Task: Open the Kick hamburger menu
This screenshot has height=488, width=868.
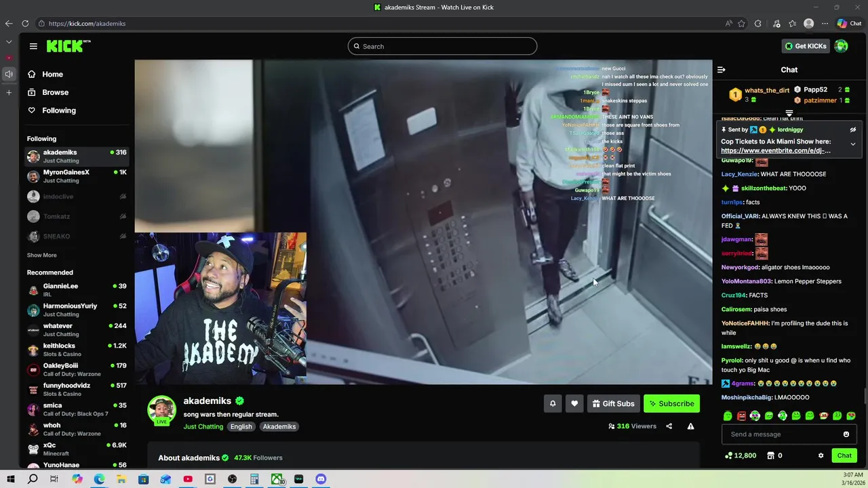Action: [x=33, y=46]
